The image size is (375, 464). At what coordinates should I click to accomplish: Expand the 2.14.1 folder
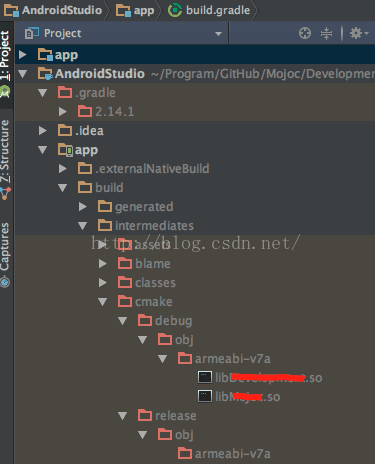(x=62, y=111)
